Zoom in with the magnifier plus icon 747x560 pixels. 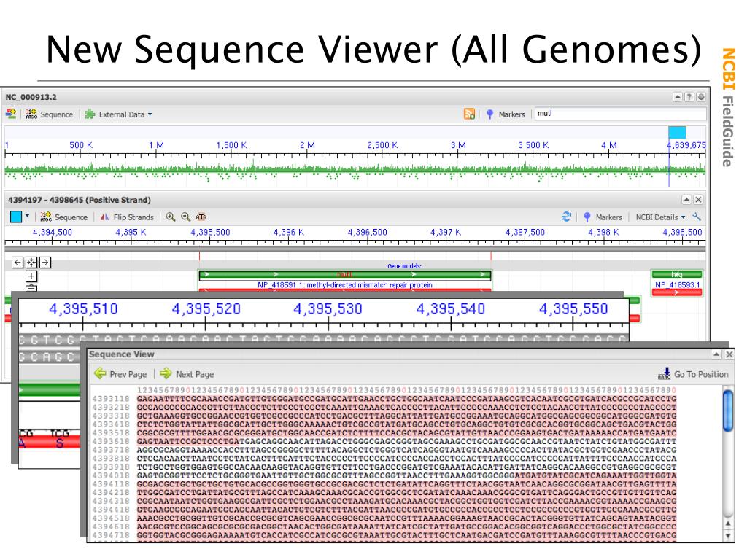coord(170,217)
